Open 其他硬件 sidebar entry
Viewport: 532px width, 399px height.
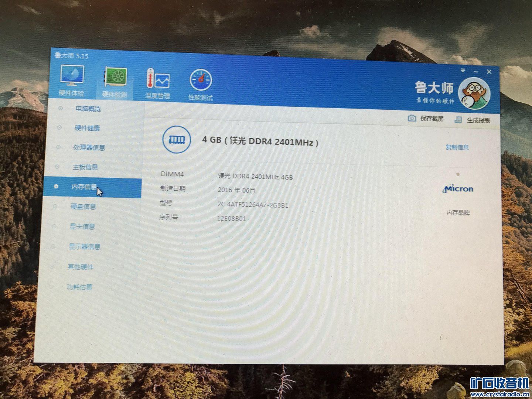[x=80, y=267]
